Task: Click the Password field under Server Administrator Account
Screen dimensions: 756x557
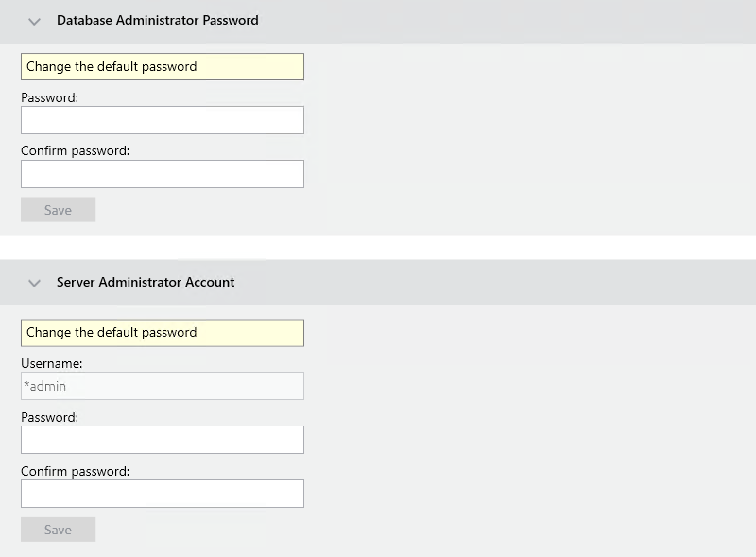Action: (161, 440)
